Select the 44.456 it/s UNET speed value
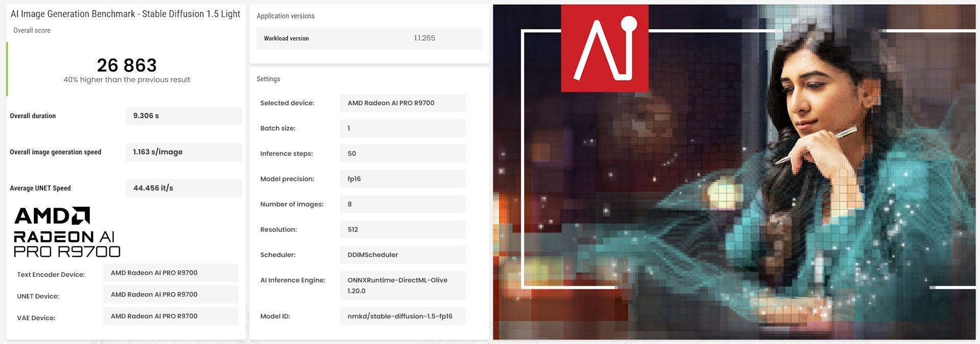The height and width of the screenshot is (344, 980). point(184,188)
